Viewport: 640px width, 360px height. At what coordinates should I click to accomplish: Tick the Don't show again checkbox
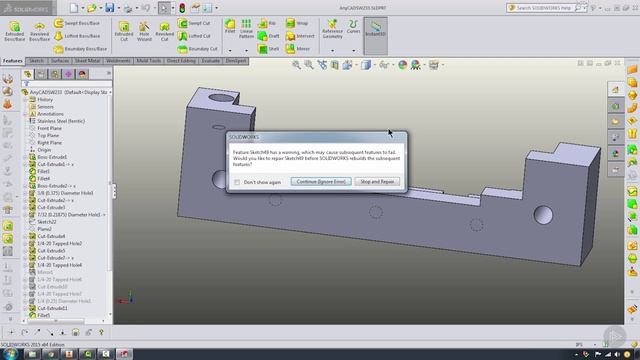tap(237, 182)
